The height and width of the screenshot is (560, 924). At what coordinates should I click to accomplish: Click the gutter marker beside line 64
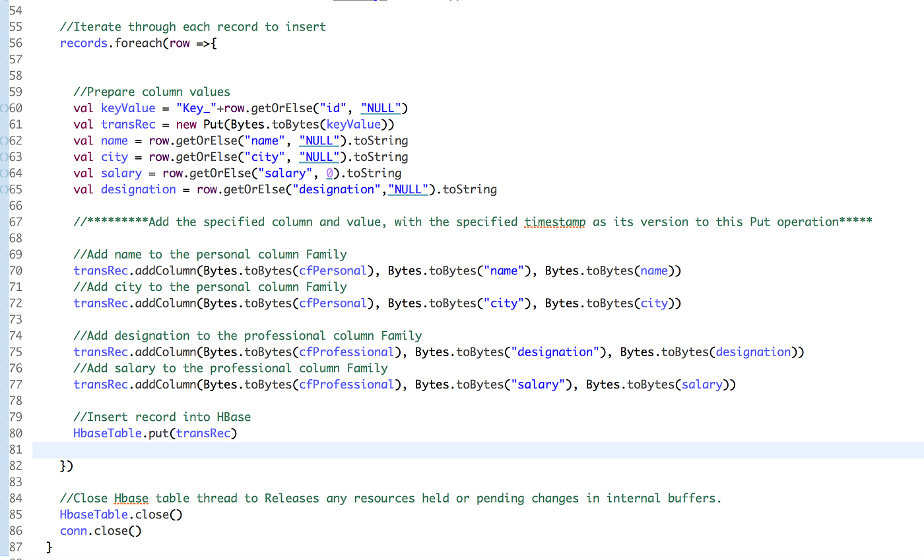(4, 173)
